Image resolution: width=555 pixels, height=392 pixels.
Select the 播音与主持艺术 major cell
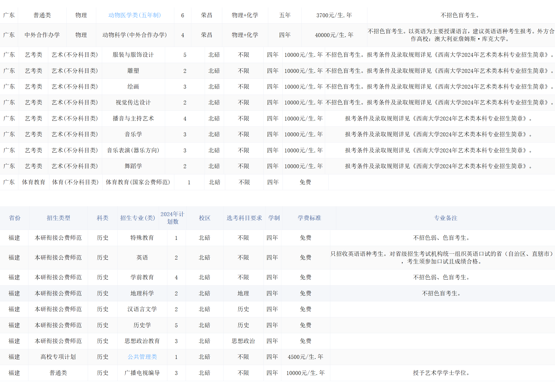[x=133, y=119]
